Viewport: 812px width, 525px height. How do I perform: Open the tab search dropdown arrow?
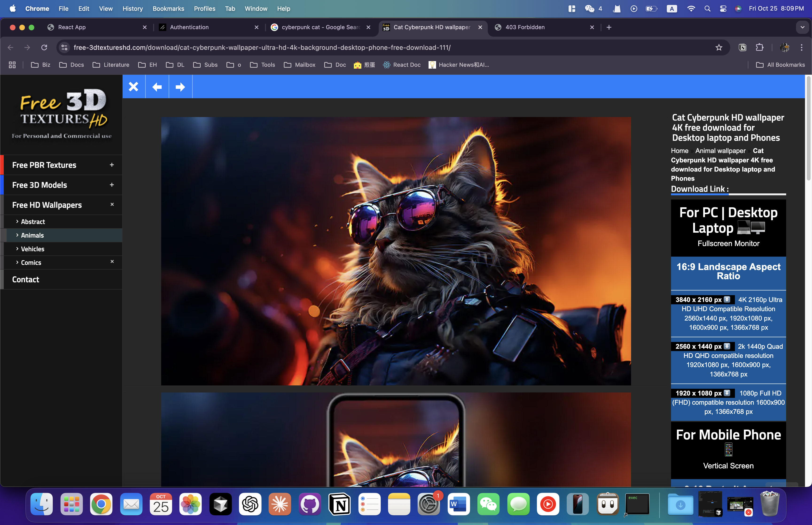coord(802,27)
